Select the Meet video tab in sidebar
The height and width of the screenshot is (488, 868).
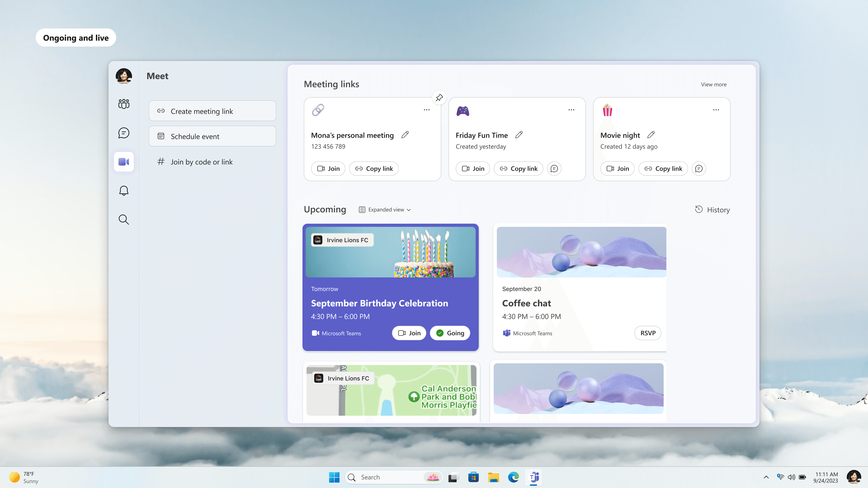[124, 162]
